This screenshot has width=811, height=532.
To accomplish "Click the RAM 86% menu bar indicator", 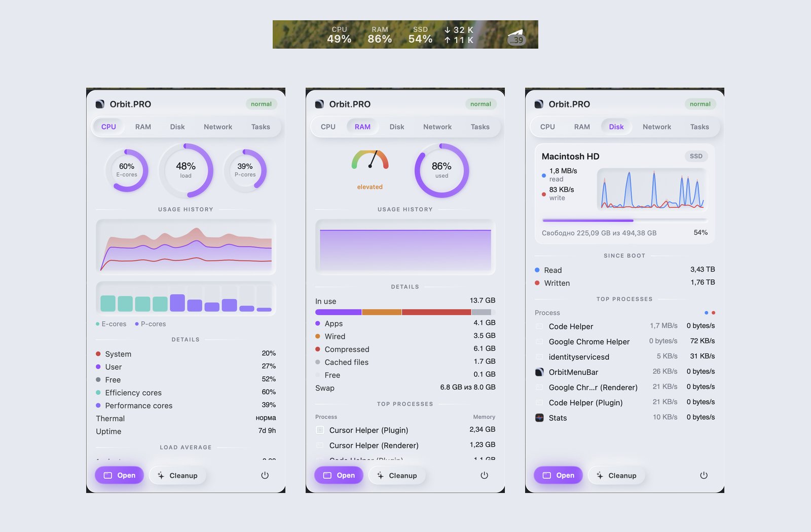I will point(380,35).
